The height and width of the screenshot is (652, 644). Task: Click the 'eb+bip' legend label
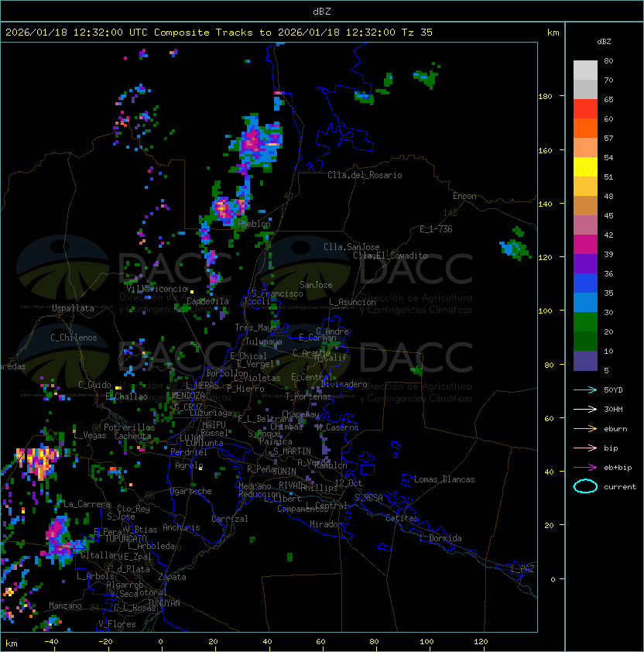pyautogui.click(x=618, y=468)
